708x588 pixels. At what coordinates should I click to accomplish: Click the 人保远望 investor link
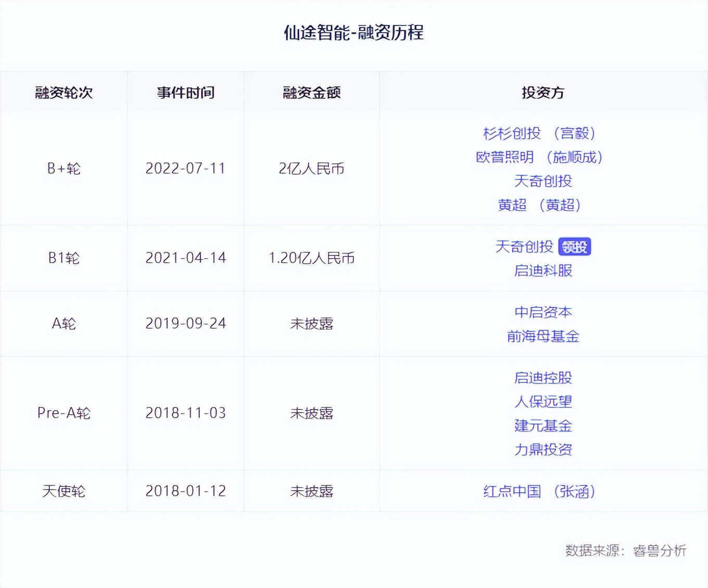click(542, 402)
